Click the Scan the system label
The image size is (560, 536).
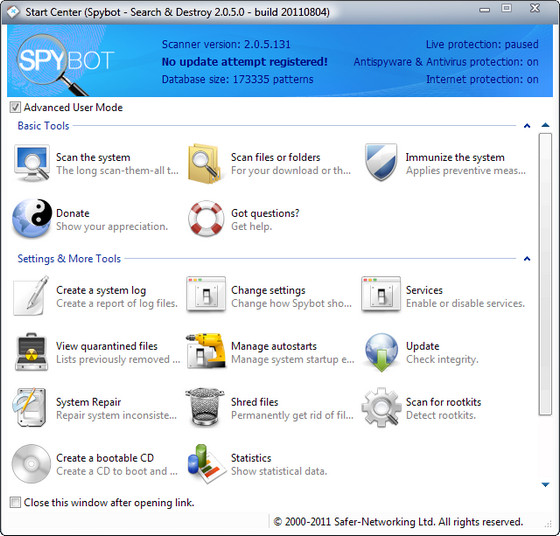[x=93, y=157]
